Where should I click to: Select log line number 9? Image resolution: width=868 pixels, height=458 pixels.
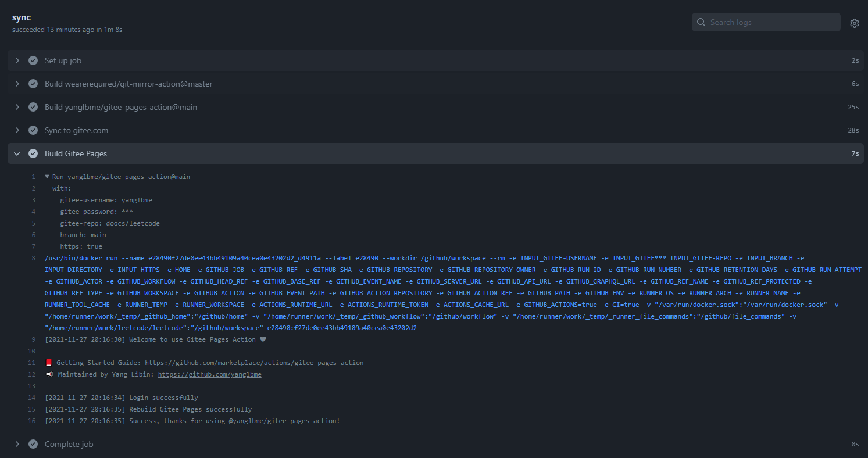33,339
